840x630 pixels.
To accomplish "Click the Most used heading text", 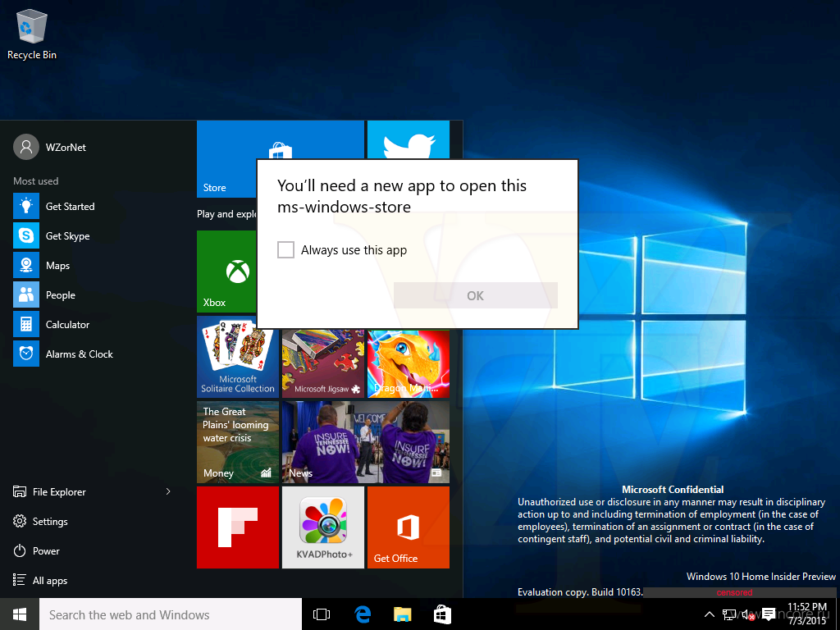I will click(36, 181).
